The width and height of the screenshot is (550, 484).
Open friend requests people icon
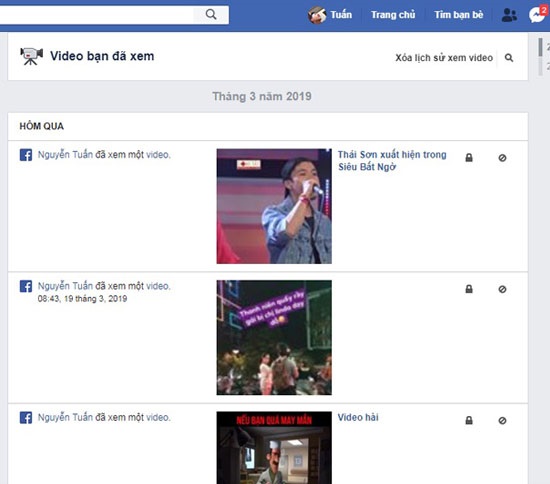tap(509, 15)
